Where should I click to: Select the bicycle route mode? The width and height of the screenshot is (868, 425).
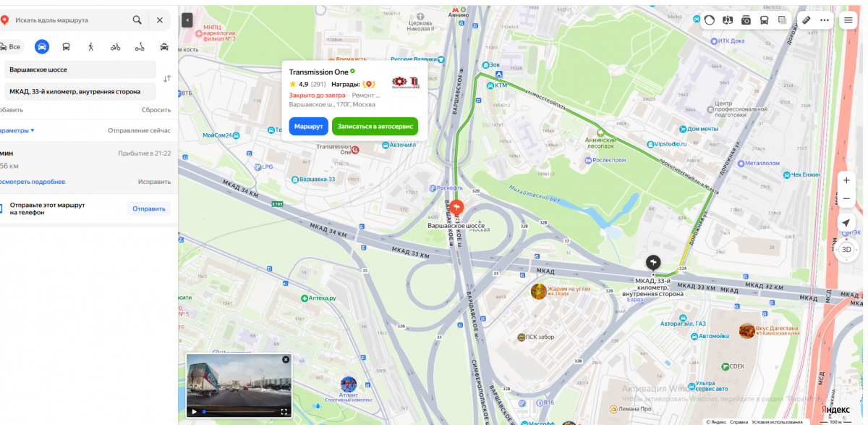(x=116, y=46)
